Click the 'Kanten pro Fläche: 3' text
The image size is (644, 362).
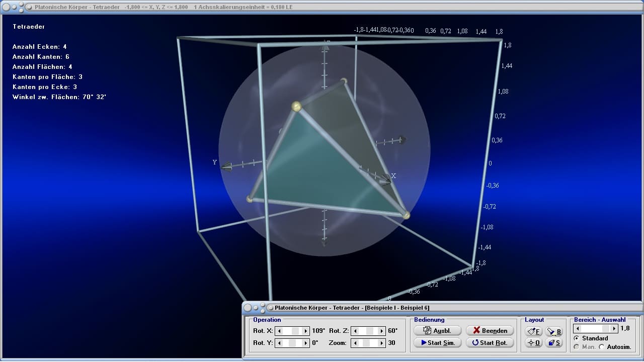(x=48, y=77)
